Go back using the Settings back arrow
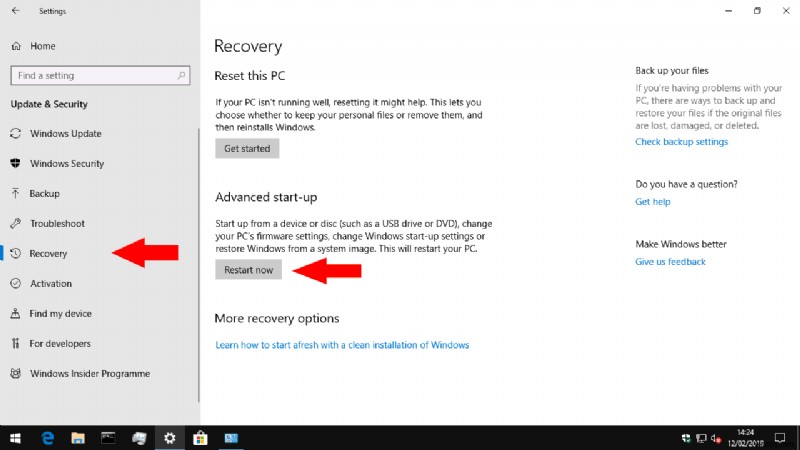This screenshot has width=800, height=450. (15, 11)
